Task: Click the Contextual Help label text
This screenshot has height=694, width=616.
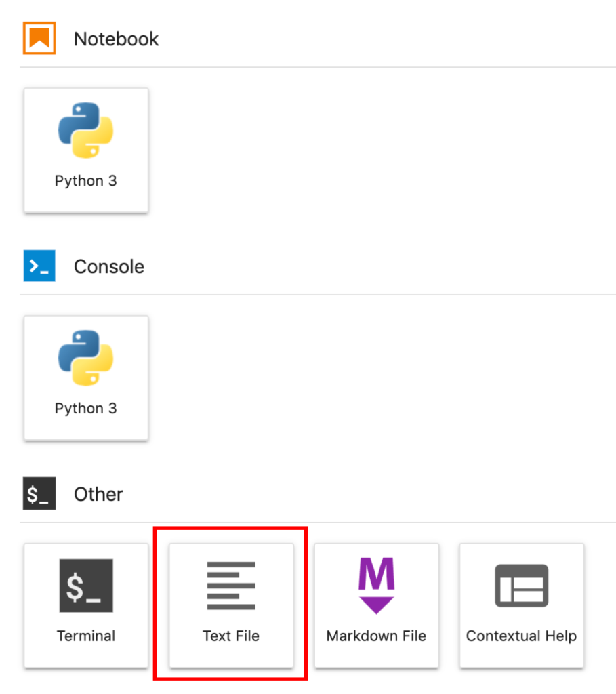Action: click(x=521, y=636)
